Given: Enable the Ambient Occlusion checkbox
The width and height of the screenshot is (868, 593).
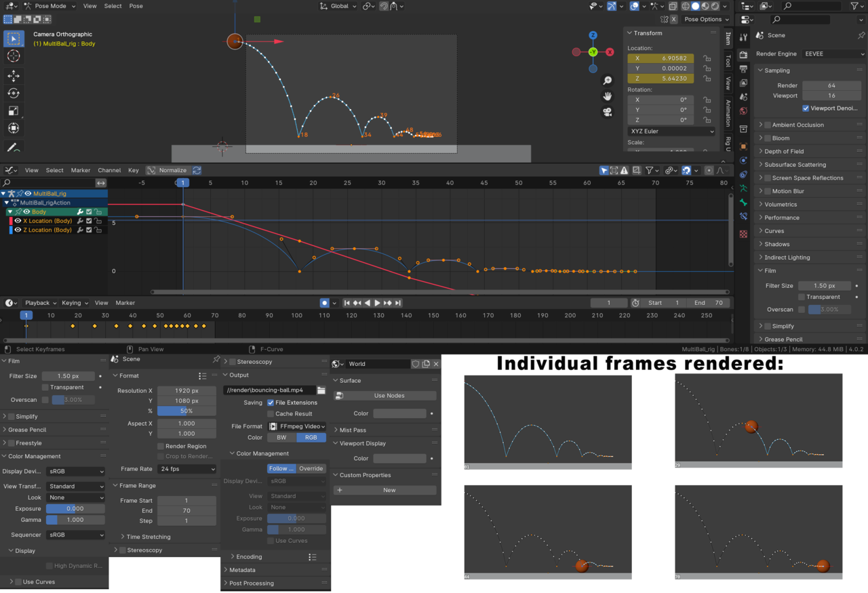Looking at the screenshot, I should click(x=768, y=125).
